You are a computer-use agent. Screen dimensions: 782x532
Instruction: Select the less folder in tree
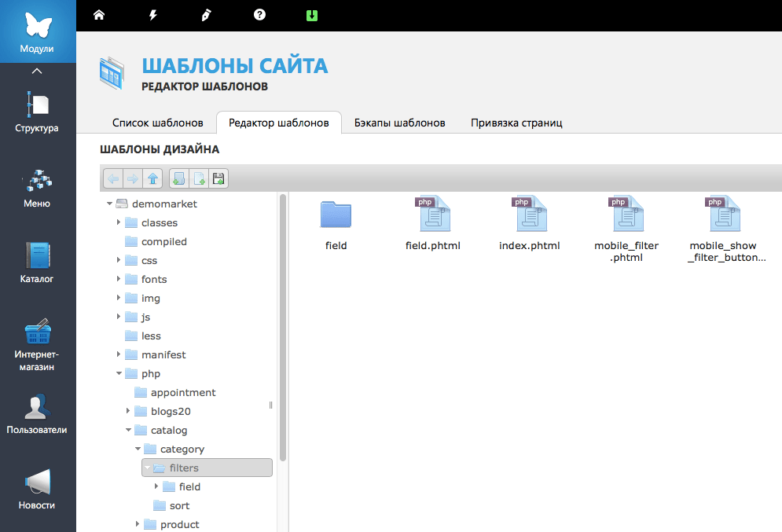pos(151,336)
